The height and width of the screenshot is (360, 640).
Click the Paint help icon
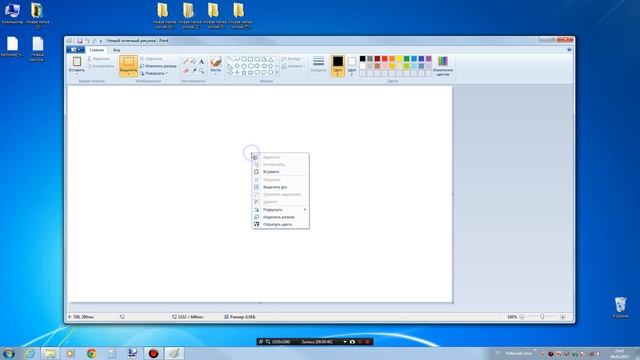[569, 49]
